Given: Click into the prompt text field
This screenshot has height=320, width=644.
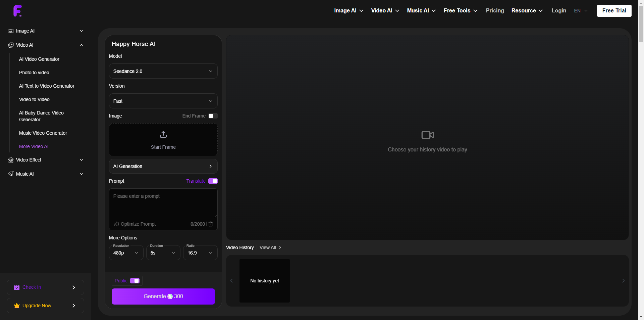Looking at the screenshot, I should (163, 203).
